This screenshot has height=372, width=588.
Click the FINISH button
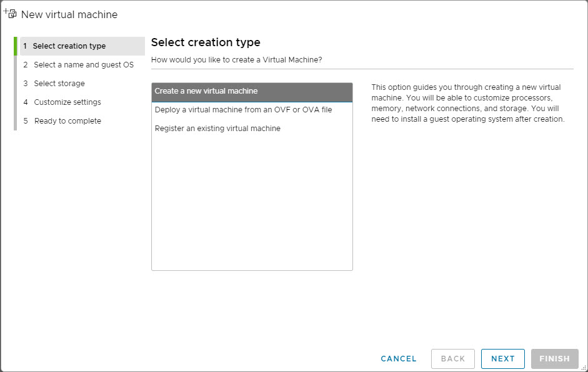click(x=554, y=358)
